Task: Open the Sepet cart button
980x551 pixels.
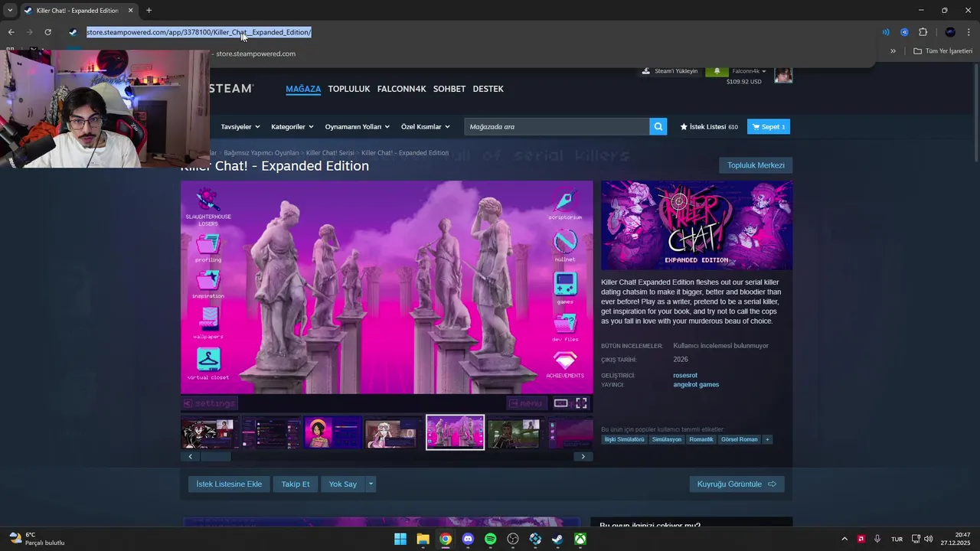Action: pos(768,126)
